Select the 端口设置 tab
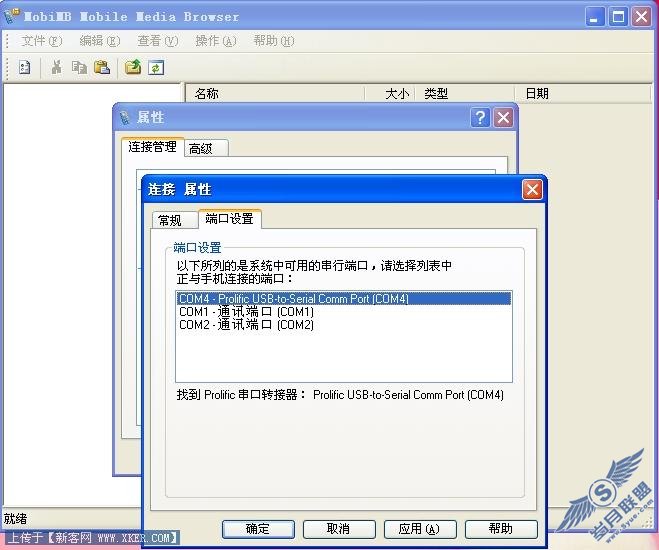 point(229,218)
